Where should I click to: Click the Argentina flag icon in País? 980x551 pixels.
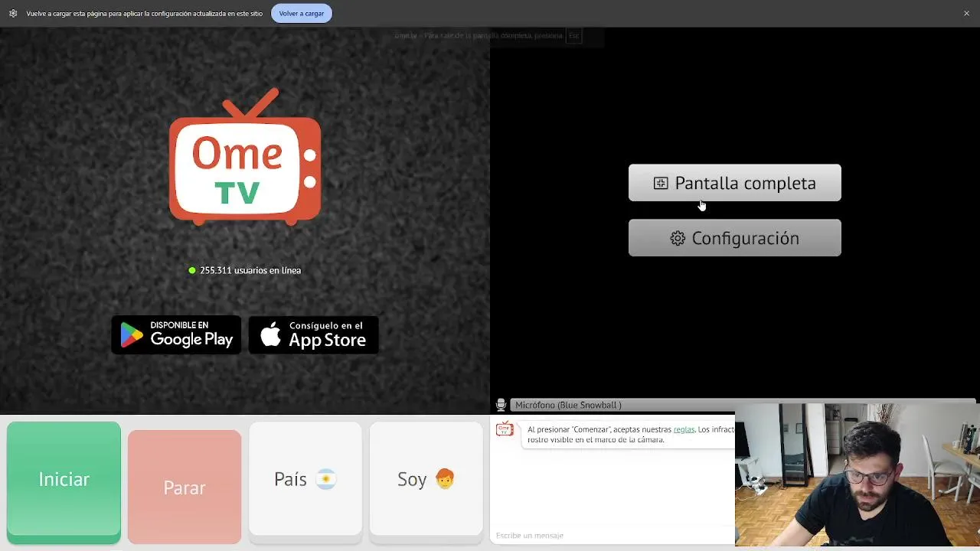point(326,479)
